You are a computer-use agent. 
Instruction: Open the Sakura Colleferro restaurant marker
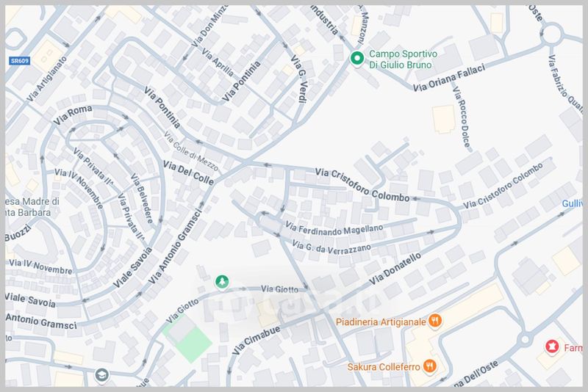tap(430, 366)
